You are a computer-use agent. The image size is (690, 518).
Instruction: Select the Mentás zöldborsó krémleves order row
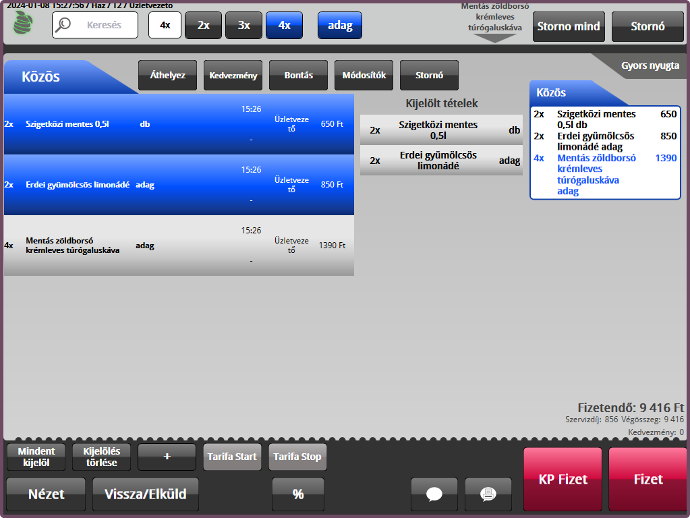(x=178, y=245)
